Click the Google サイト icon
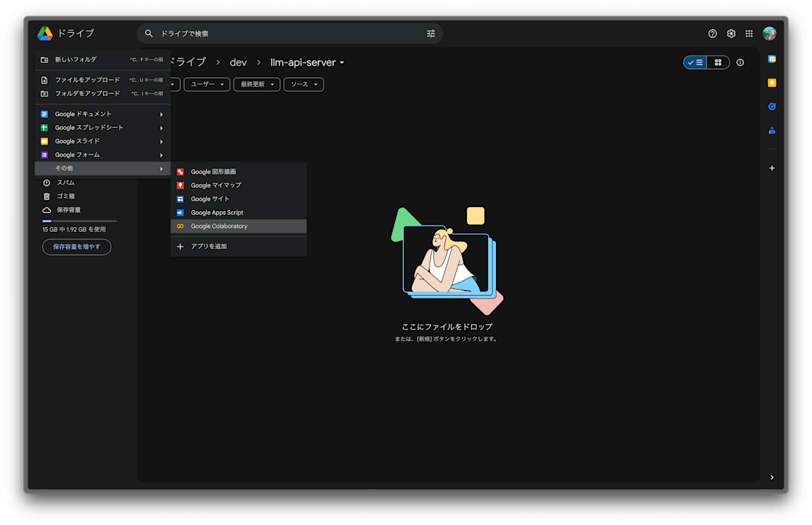Viewport: 812px width, 525px height. 180,199
